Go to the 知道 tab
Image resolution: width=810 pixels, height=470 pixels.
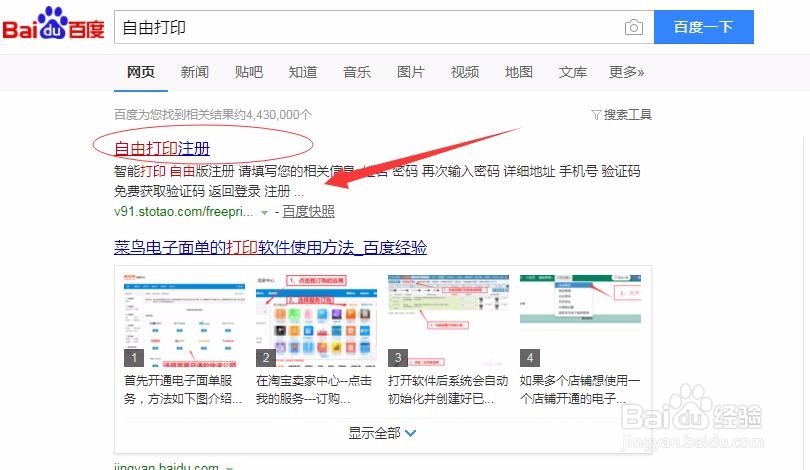pyautogui.click(x=303, y=72)
